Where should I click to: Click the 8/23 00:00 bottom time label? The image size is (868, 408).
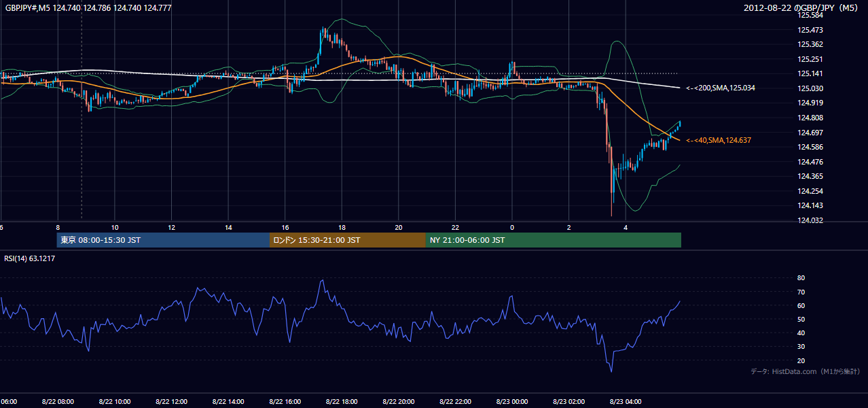pyautogui.click(x=512, y=402)
